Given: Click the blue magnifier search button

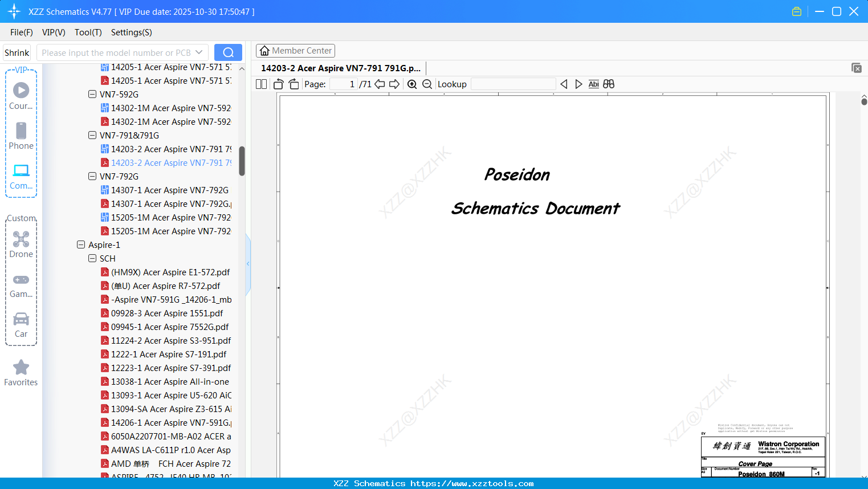Looking at the screenshot, I should pyautogui.click(x=228, y=52).
